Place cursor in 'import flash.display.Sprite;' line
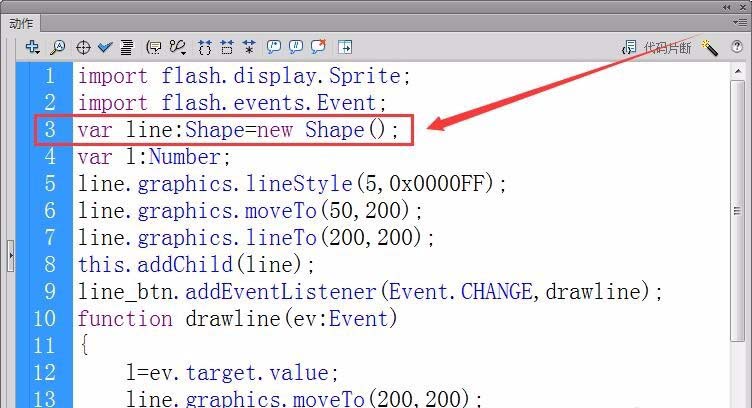Image resolution: width=752 pixels, height=408 pixels. [244, 76]
